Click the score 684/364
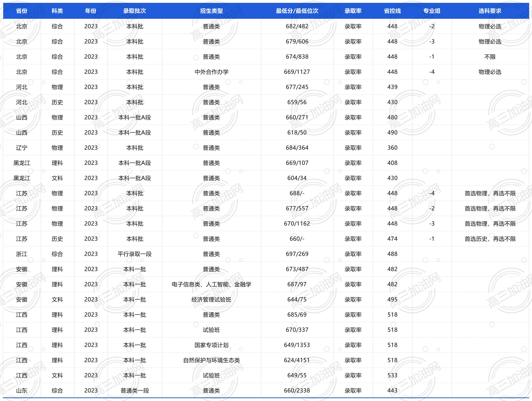This screenshot has width=532, height=401. point(297,148)
